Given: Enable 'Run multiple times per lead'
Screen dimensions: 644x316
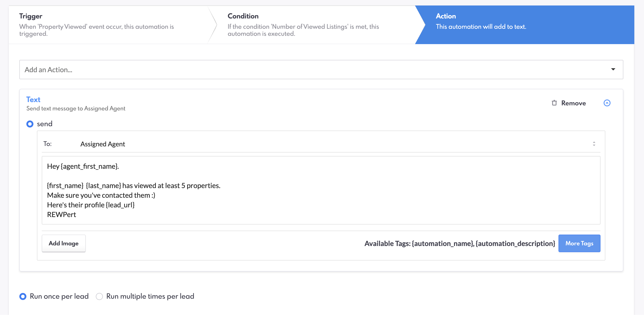Looking at the screenshot, I should (x=99, y=296).
